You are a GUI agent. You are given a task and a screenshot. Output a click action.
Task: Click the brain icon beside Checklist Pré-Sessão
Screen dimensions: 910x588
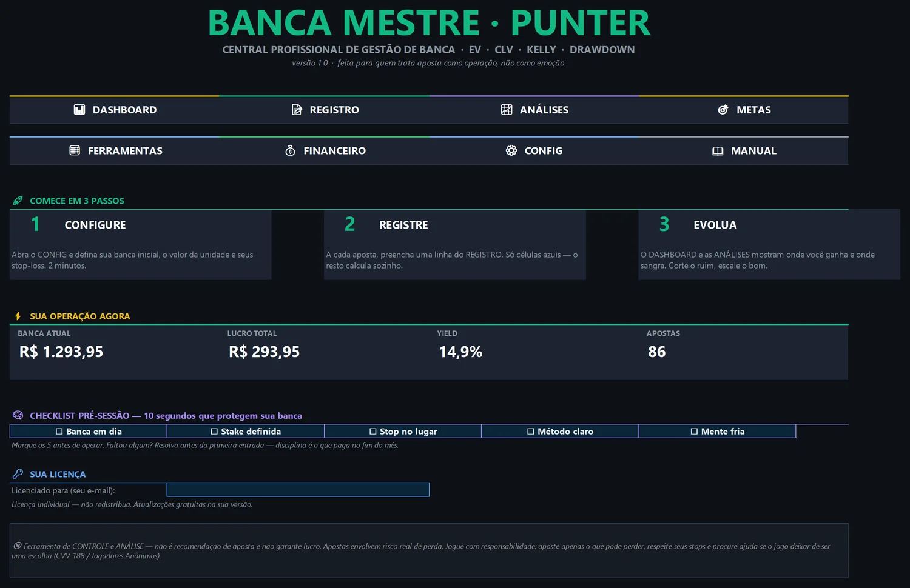18,415
